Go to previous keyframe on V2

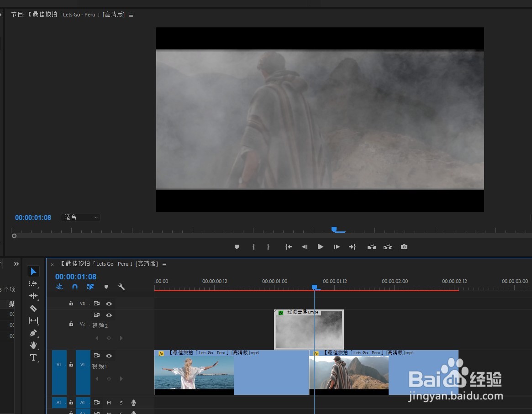click(97, 338)
